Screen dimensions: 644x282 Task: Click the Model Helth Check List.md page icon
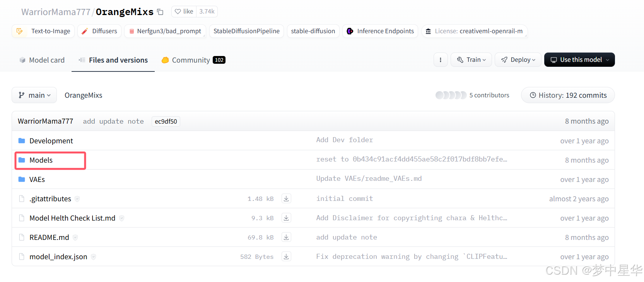click(22, 218)
